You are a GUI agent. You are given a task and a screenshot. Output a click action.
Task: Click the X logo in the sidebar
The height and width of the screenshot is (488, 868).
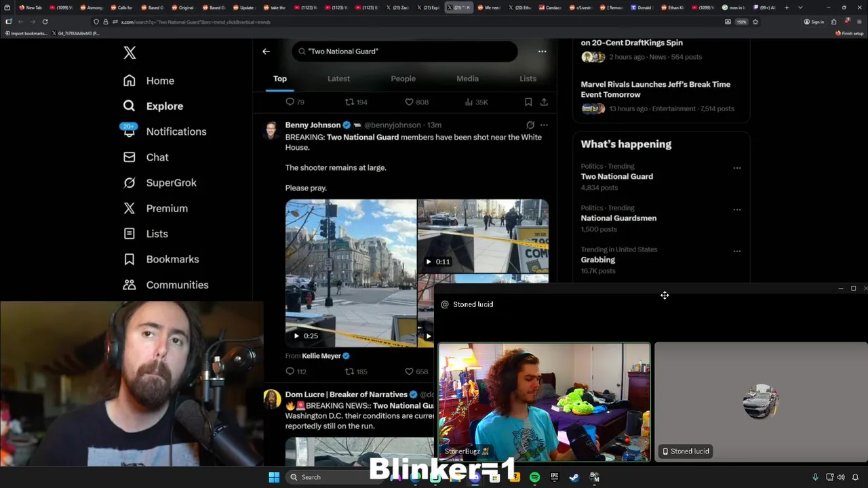click(130, 53)
